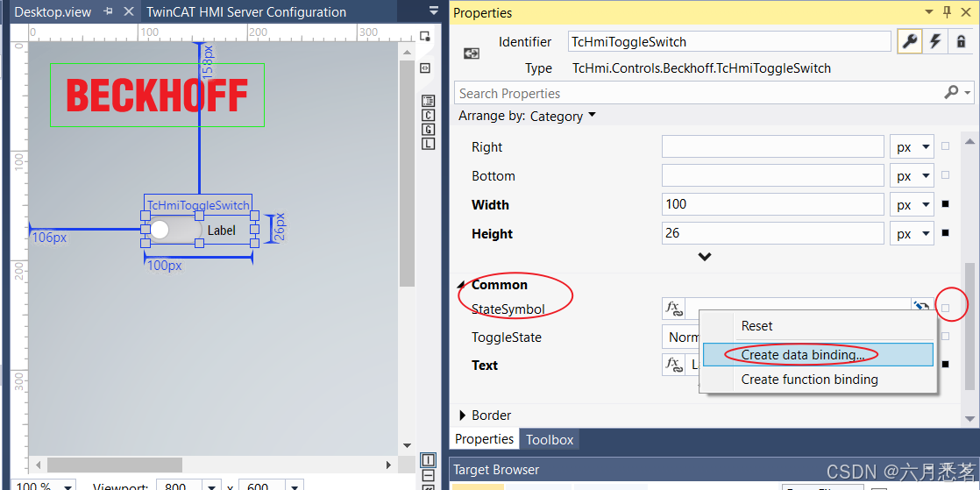Show events with the lightning bolt icon

(x=935, y=41)
